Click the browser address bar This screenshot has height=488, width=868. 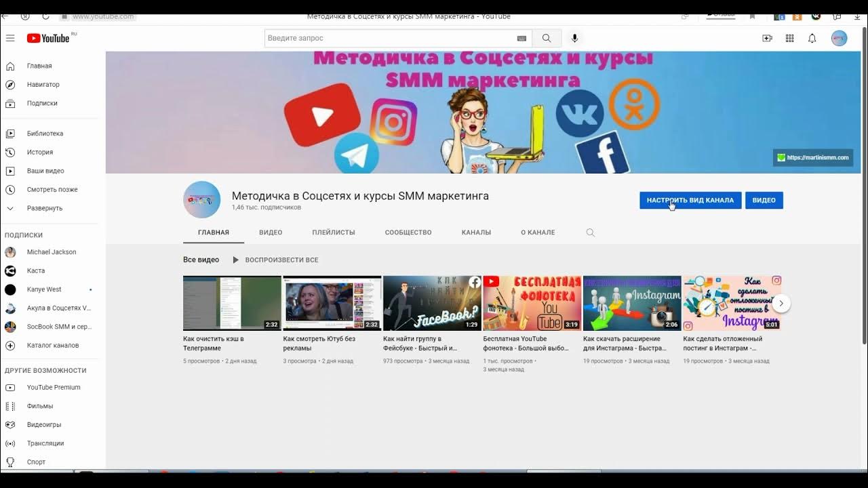(102, 16)
